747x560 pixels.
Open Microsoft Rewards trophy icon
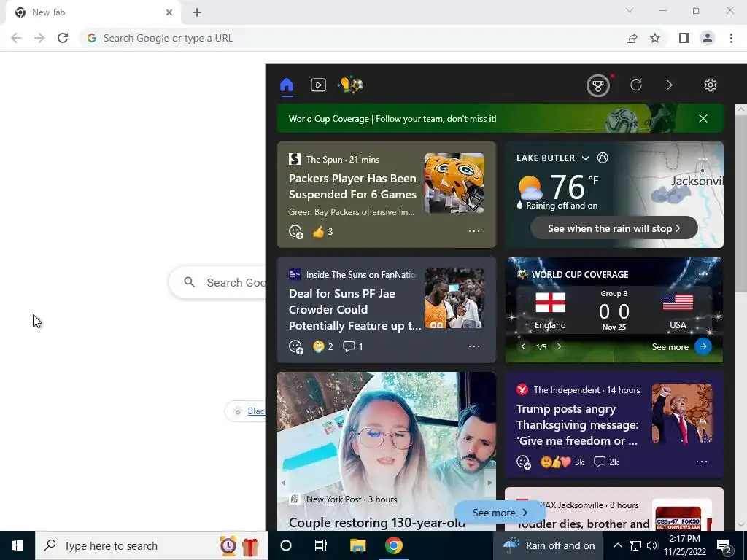pyautogui.click(x=598, y=86)
